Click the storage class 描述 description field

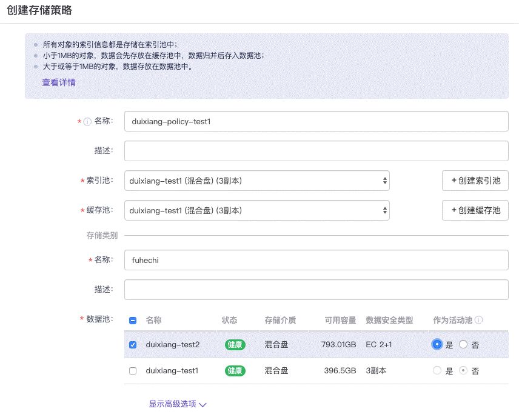pos(316,290)
